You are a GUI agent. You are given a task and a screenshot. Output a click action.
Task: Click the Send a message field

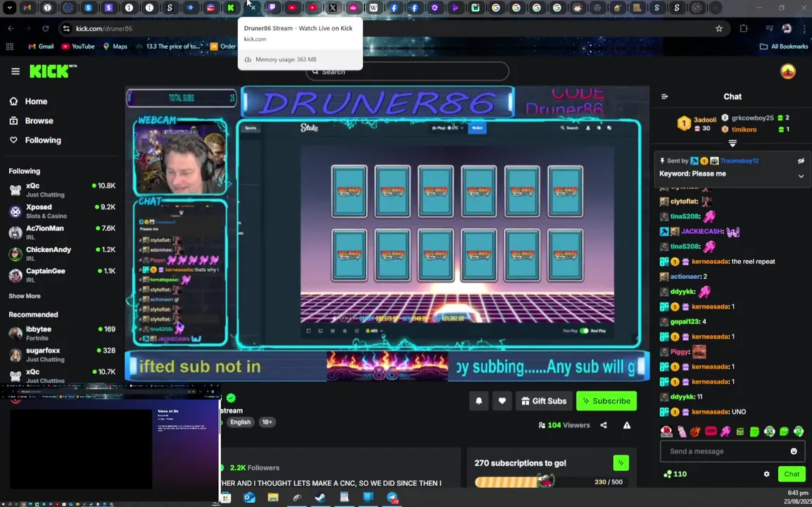732,451
